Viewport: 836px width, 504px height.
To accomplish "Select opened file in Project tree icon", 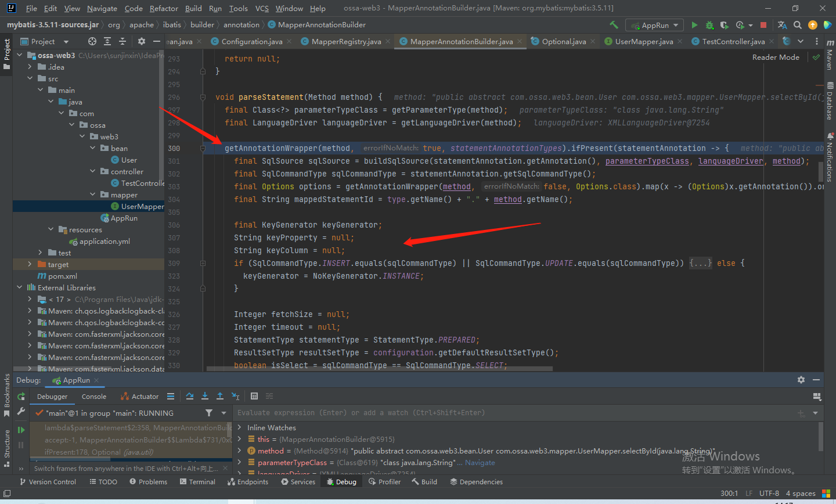I will [x=92, y=41].
